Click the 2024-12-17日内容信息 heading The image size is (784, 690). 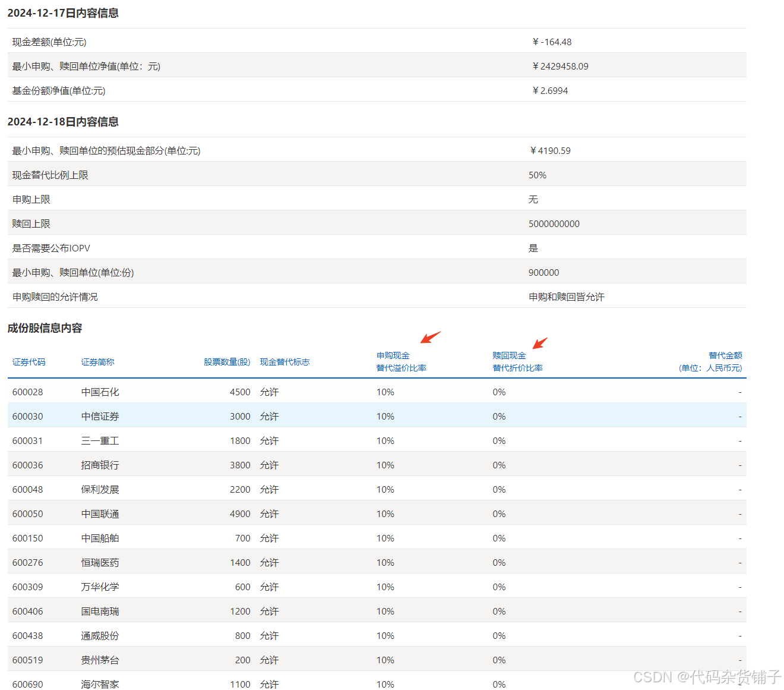[x=63, y=13]
